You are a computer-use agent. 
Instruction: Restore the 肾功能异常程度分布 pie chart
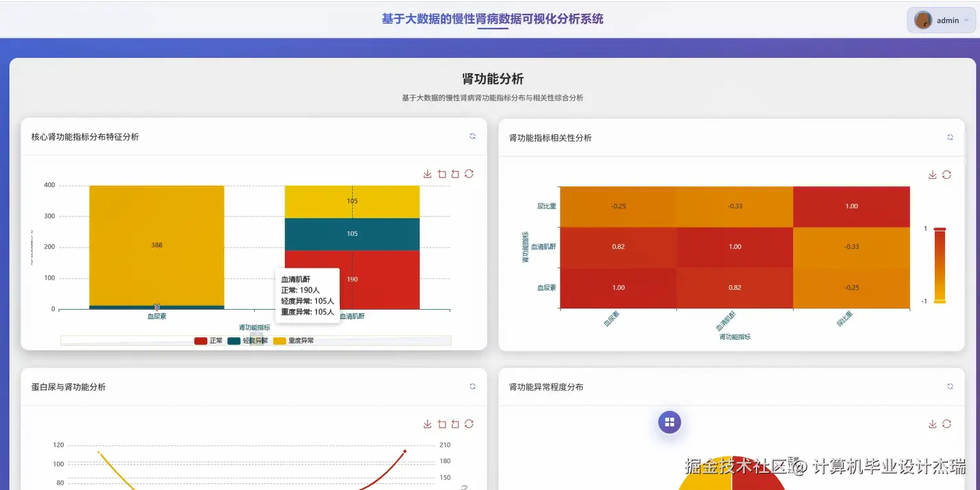click(x=946, y=424)
